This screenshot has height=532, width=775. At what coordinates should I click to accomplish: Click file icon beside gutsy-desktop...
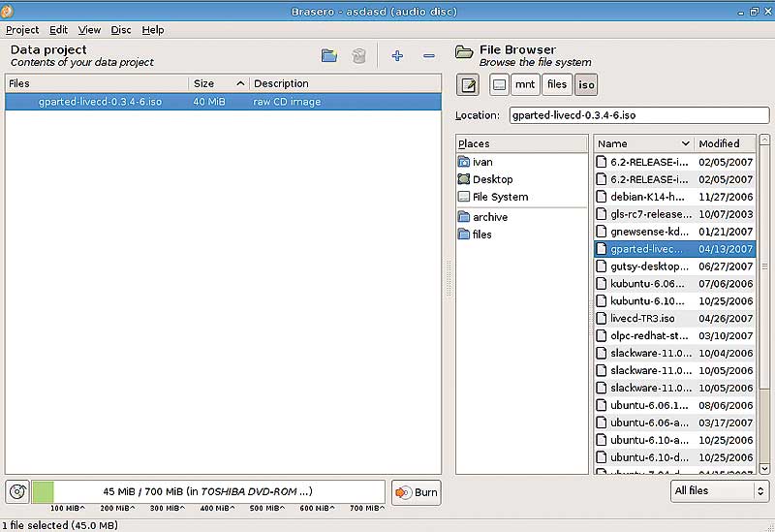[601, 266]
